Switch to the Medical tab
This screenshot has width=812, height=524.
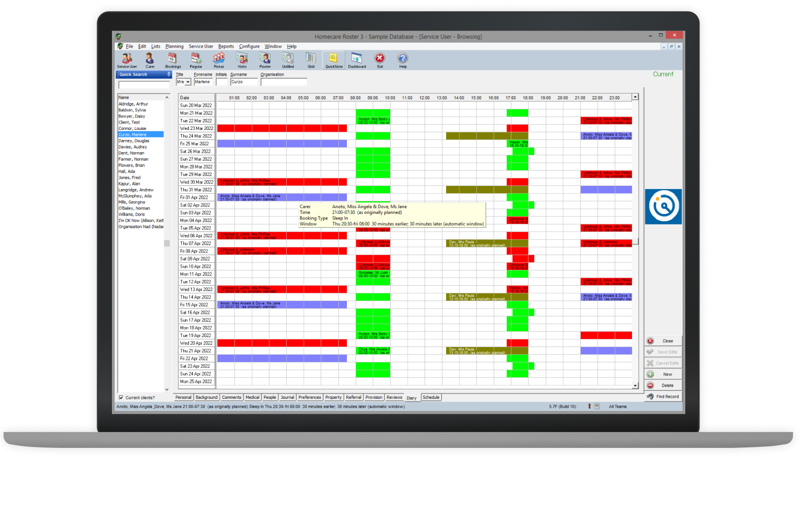252,397
